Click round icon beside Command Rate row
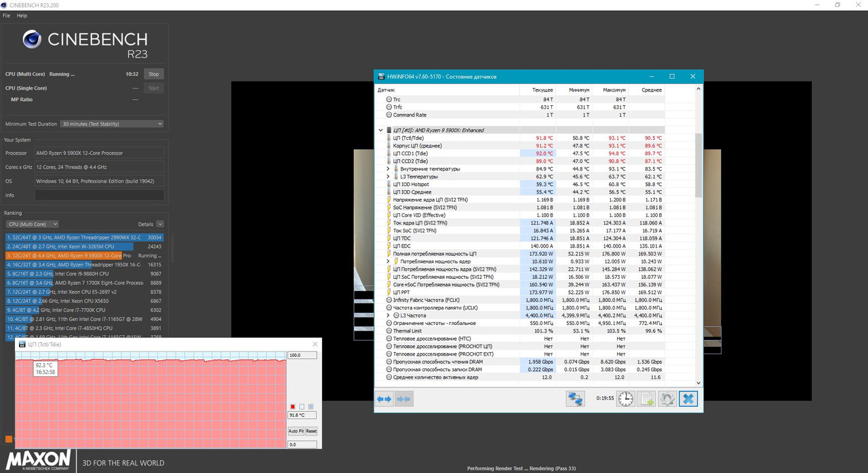Screen dimensions: 868x473 pyautogui.click(x=389, y=115)
